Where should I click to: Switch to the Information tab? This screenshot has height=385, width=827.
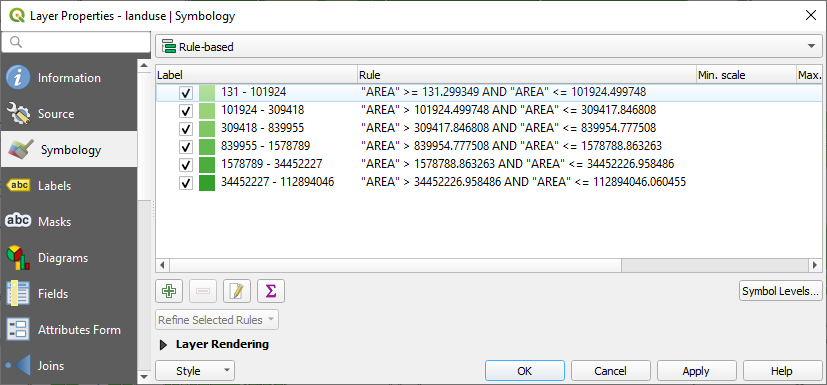(69, 78)
